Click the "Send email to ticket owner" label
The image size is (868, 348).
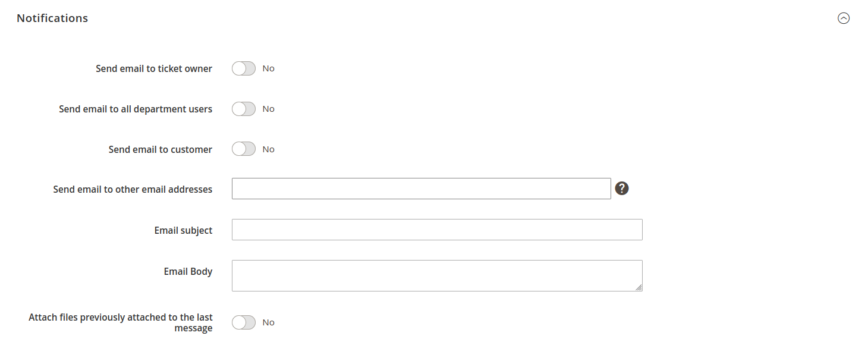(154, 69)
